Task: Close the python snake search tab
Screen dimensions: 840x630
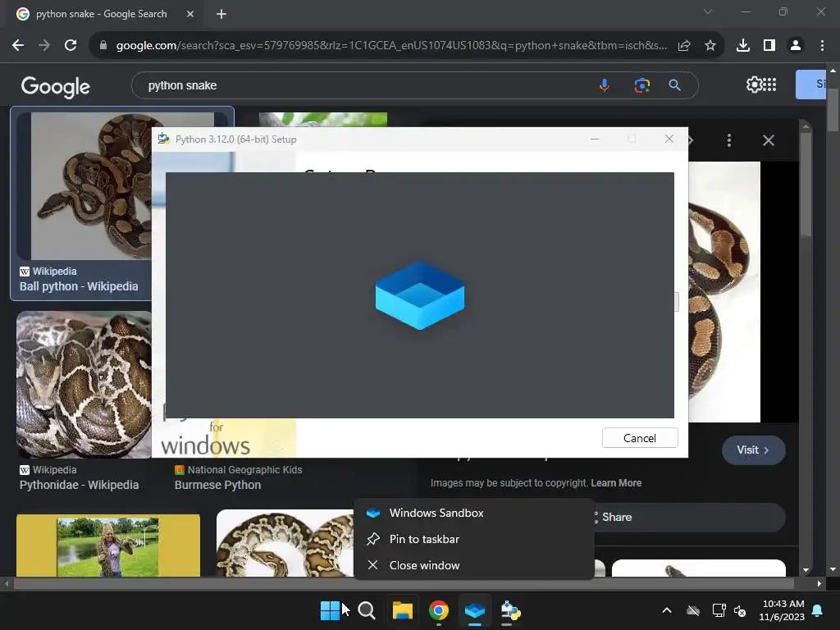Action: coord(190,14)
